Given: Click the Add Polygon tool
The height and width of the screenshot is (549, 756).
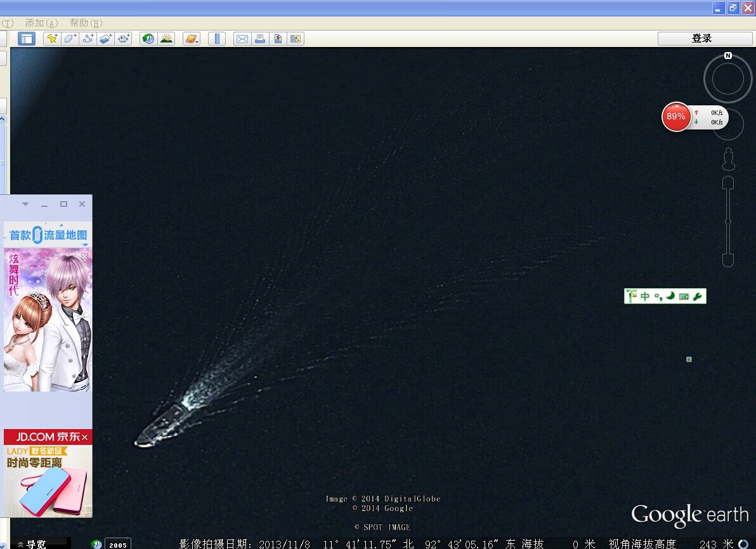Looking at the screenshot, I should point(70,39).
